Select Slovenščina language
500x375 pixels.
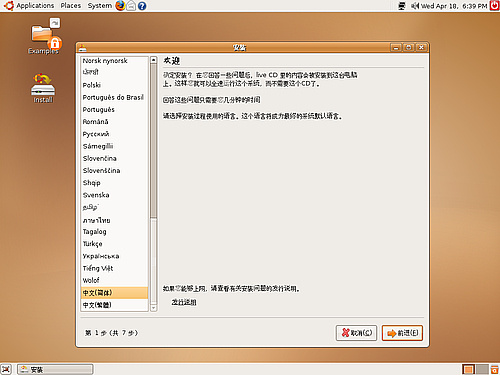click(x=114, y=170)
